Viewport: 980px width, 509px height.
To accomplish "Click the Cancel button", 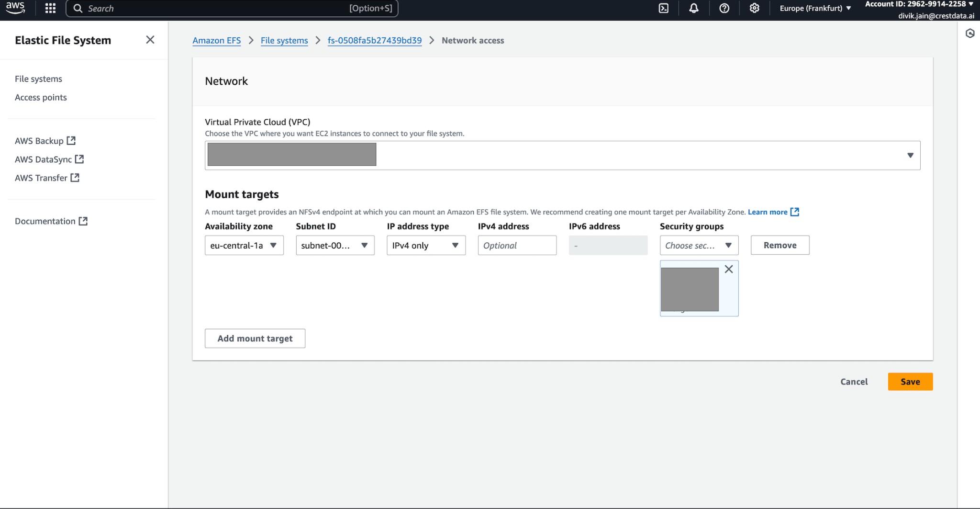I will click(854, 382).
